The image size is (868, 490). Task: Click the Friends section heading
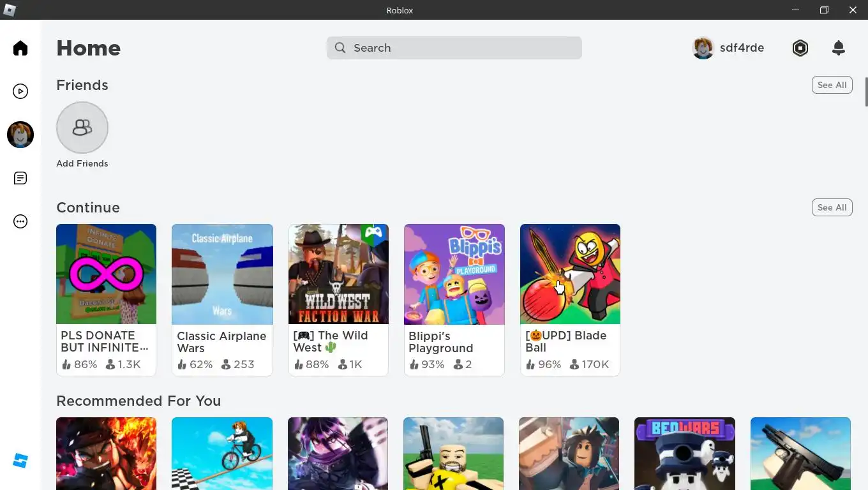[x=82, y=85]
